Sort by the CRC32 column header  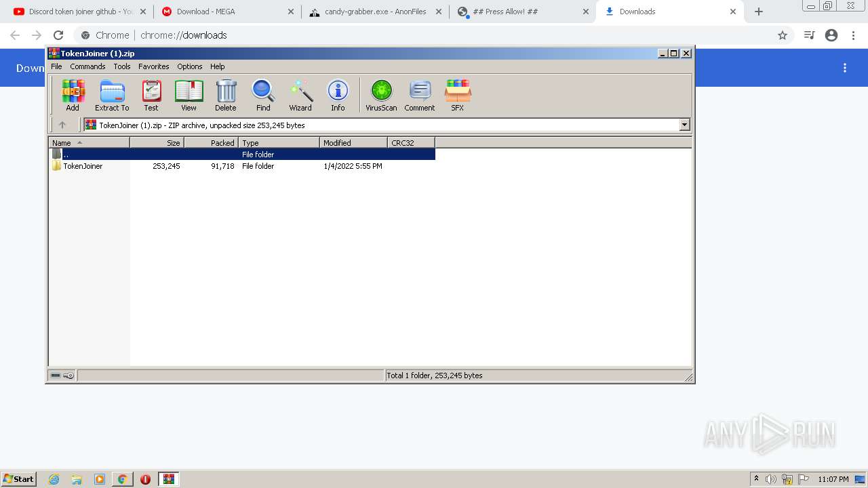point(411,142)
